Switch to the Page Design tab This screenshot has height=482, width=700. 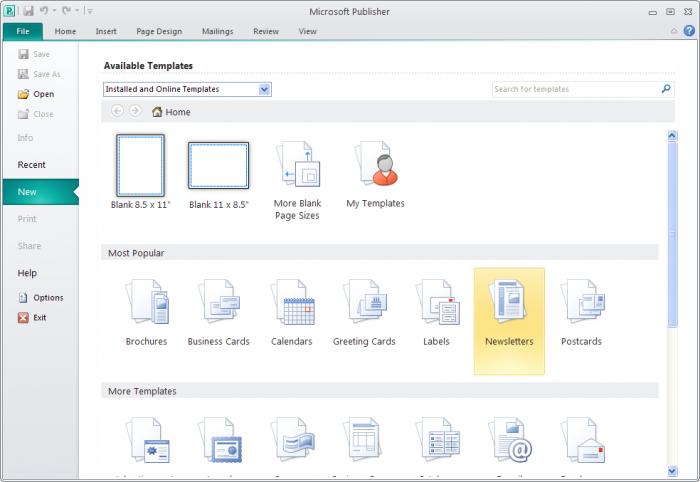point(159,31)
